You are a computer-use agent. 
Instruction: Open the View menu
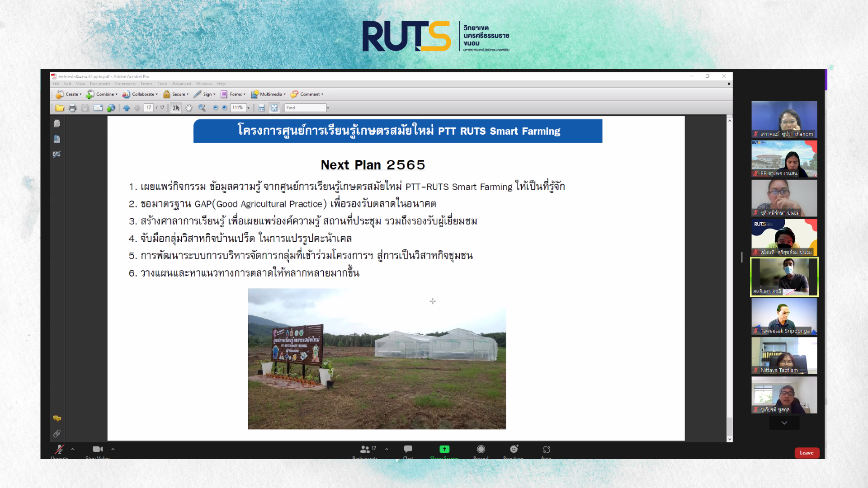click(x=80, y=84)
